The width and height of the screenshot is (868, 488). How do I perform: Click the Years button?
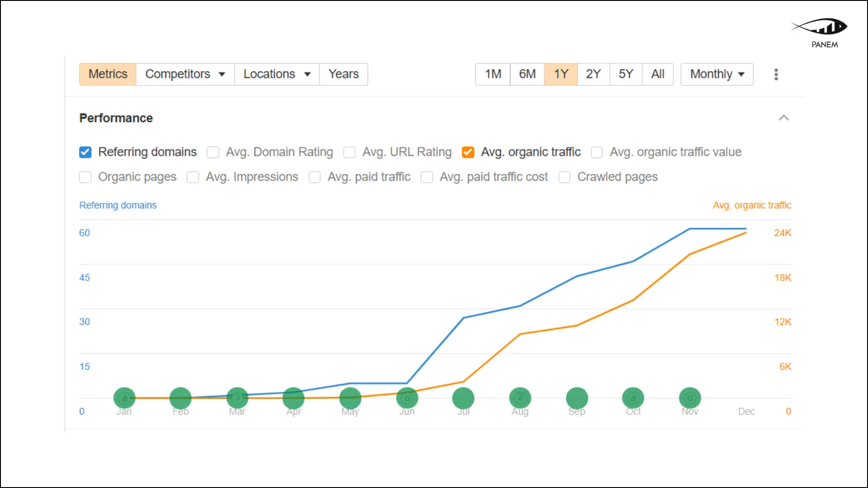344,74
